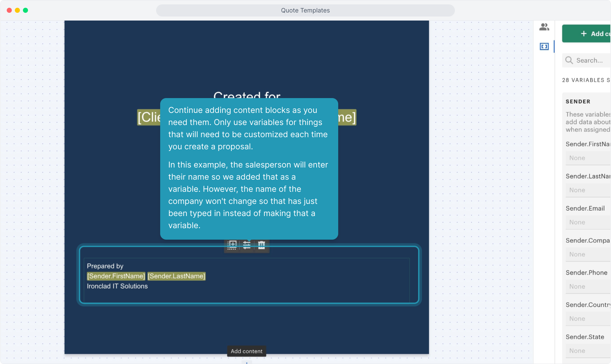The image size is (611, 364).
Task: Click the highlighted Client name variable in heading
Action: click(149, 117)
